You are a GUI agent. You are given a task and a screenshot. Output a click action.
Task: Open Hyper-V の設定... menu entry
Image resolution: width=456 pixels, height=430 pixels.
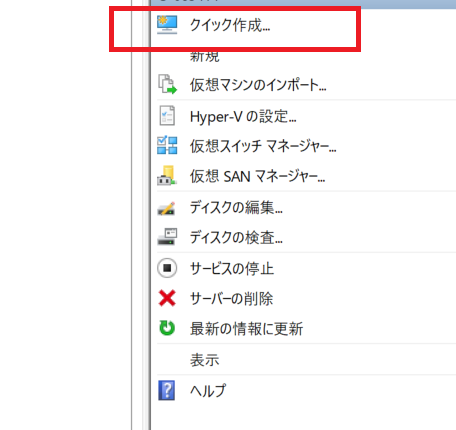pyautogui.click(x=243, y=117)
